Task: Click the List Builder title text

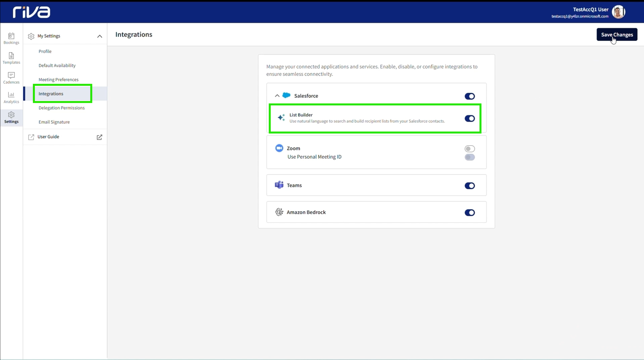Action: point(301,115)
